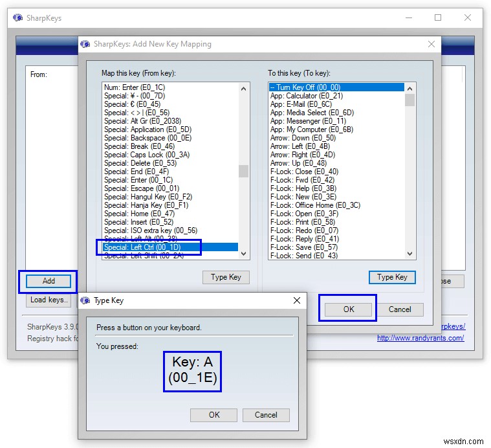Select Special: < > | (E0_56)
This screenshot has height=448, width=491.
[x=170, y=113]
